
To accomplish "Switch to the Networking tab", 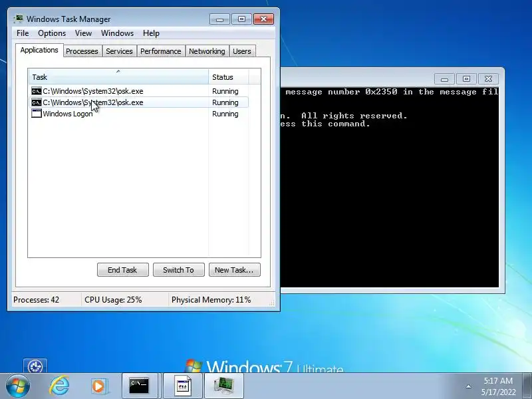I will [x=207, y=51].
